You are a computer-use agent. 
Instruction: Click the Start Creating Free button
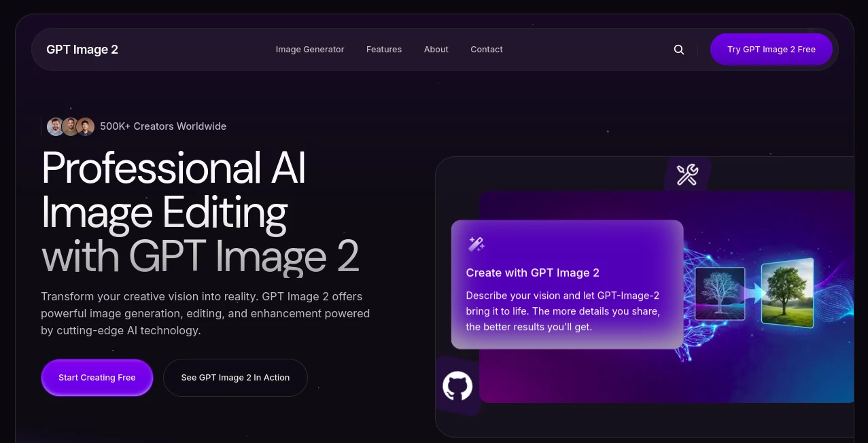[97, 377]
